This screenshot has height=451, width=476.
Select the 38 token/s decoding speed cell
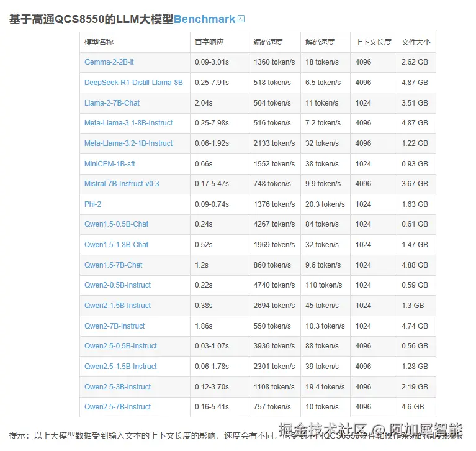pos(325,164)
